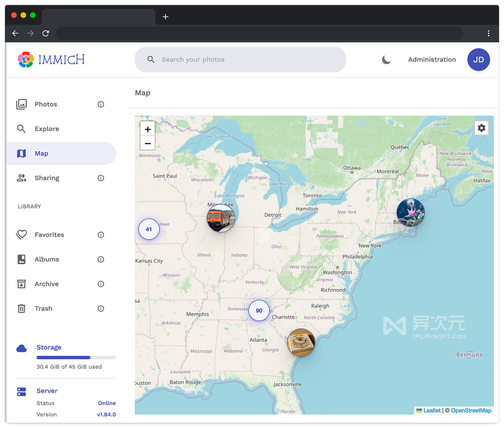Image resolution: width=504 pixels, height=428 pixels.
Task: Go to Albums in the sidebar
Action: point(47,259)
